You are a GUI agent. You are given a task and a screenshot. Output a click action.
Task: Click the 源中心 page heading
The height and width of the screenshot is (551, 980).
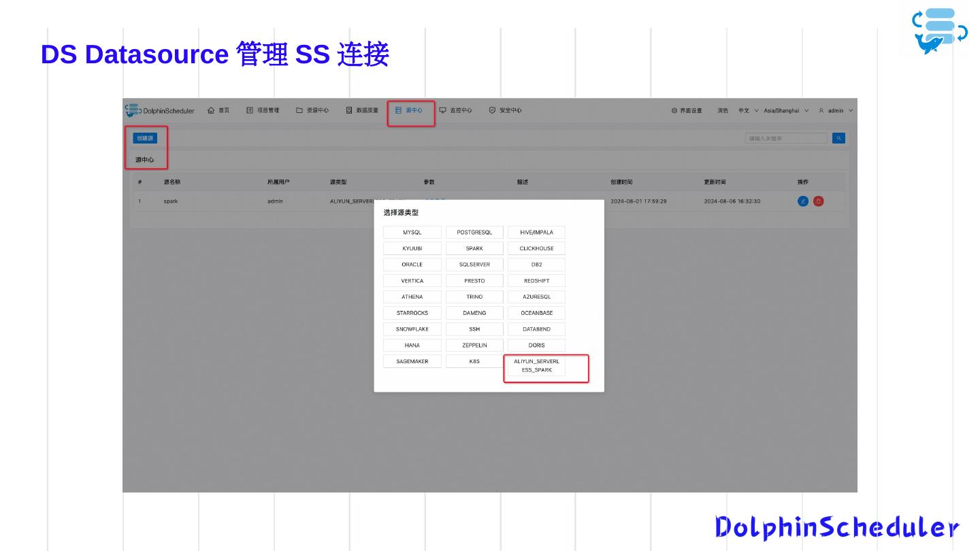click(144, 160)
